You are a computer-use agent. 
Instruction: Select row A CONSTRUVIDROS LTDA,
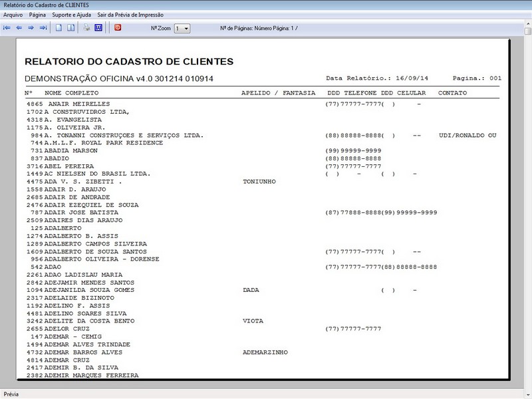point(261,112)
